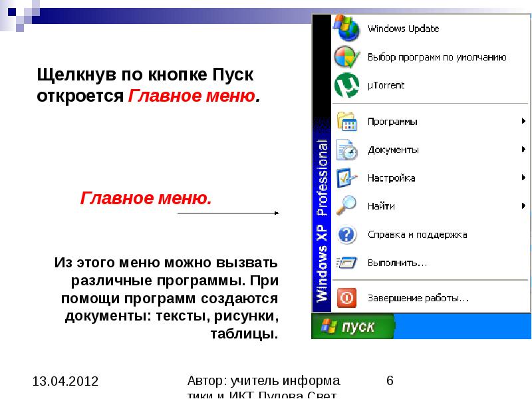Click the Документы icon
The width and height of the screenshot is (532, 399).
[346, 150]
